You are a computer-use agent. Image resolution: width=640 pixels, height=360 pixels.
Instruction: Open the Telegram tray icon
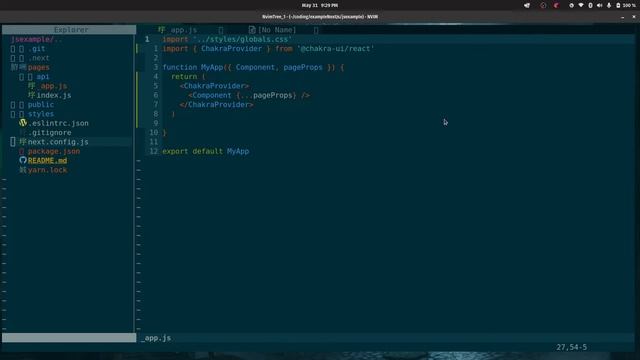click(527, 5)
